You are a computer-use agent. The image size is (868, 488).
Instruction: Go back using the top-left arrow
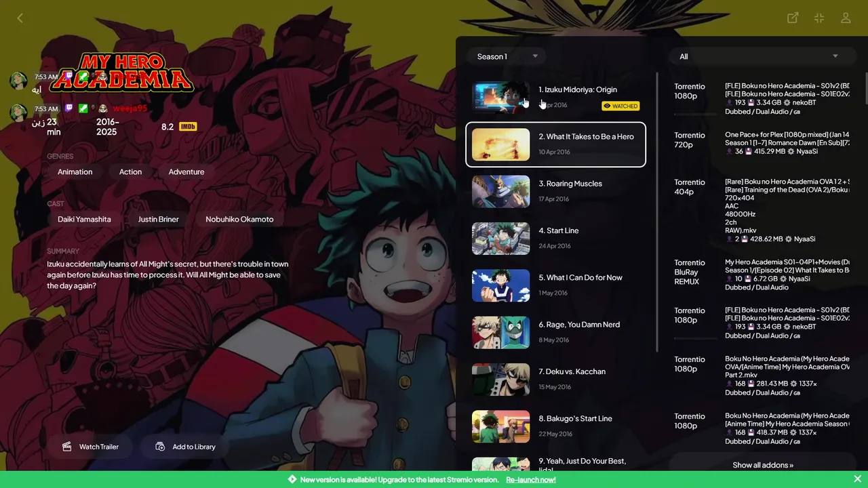pyautogui.click(x=20, y=18)
